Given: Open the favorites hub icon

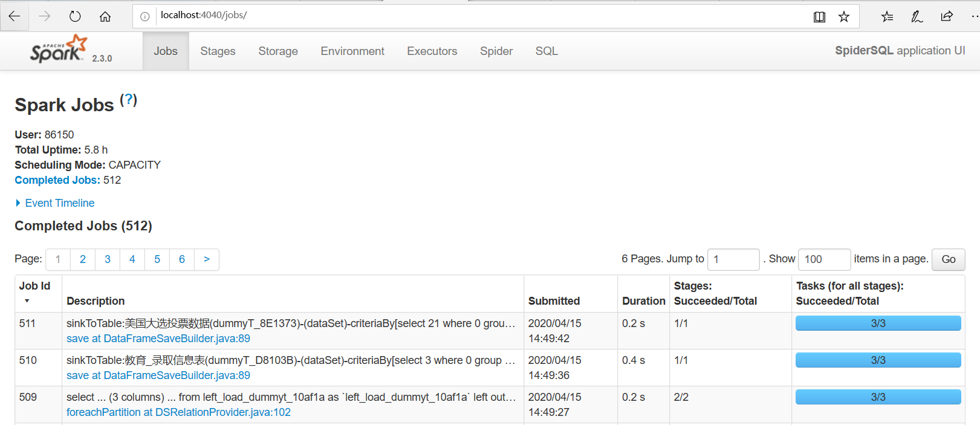Looking at the screenshot, I should 887,17.
